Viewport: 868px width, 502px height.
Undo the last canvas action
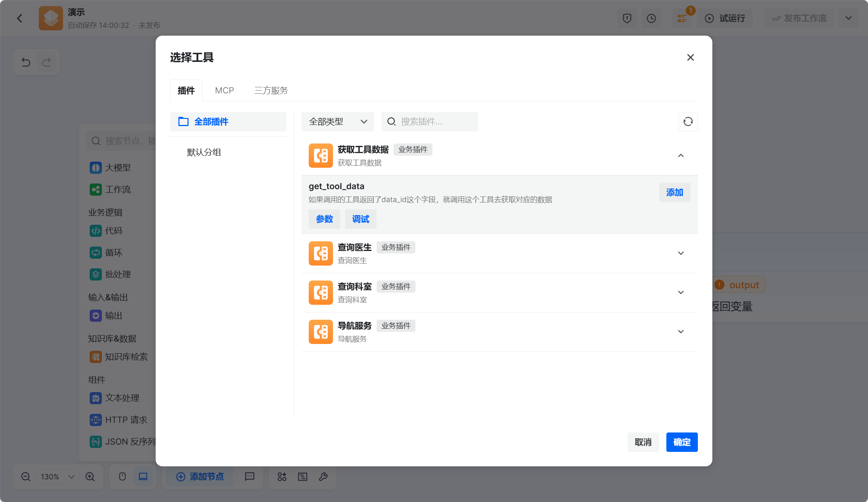pos(26,62)
